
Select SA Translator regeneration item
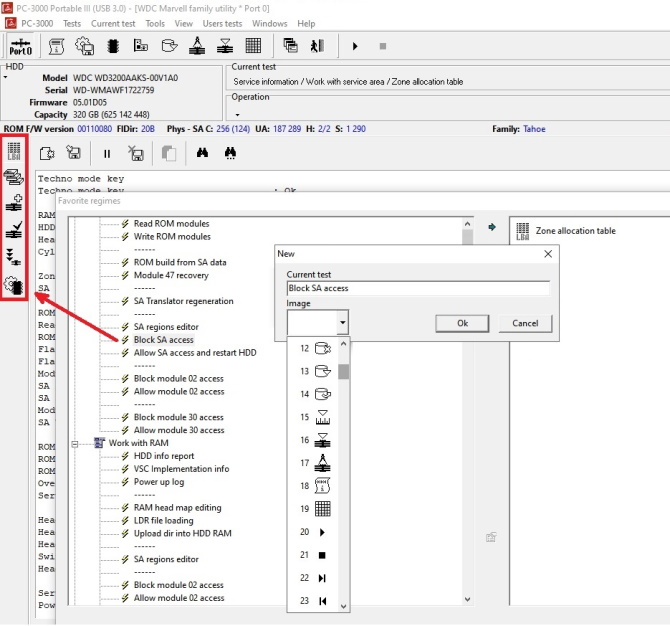point(183,301)
